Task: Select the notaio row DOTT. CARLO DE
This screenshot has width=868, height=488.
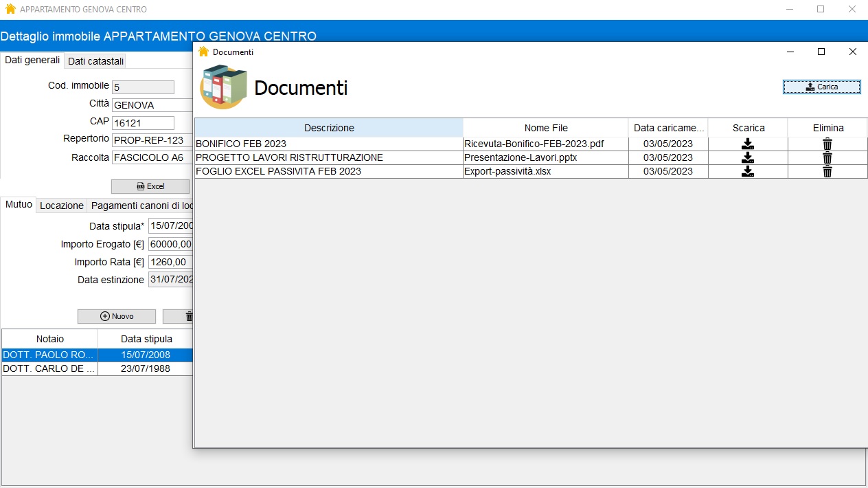Action: tap(48, 368)
